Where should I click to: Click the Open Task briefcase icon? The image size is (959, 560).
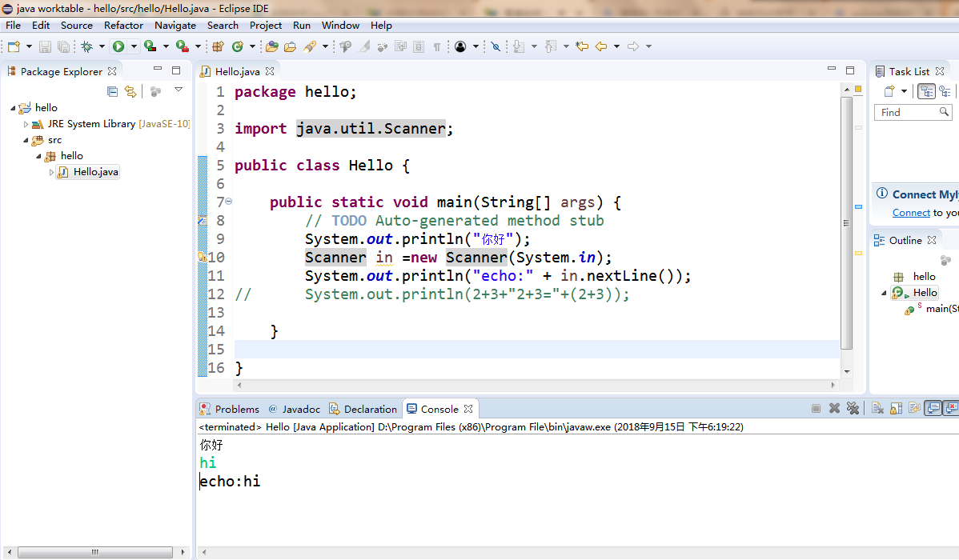291,46
